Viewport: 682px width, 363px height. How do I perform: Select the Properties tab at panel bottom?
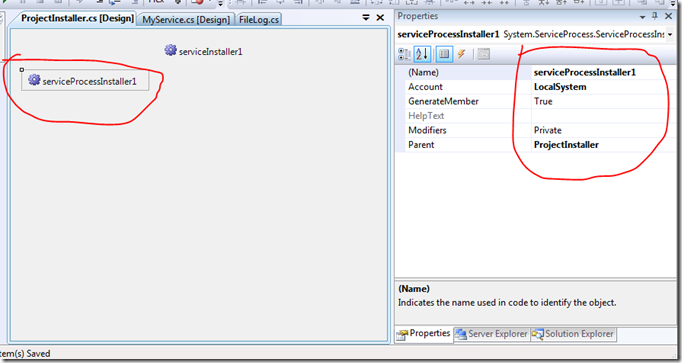coord(424,334)
